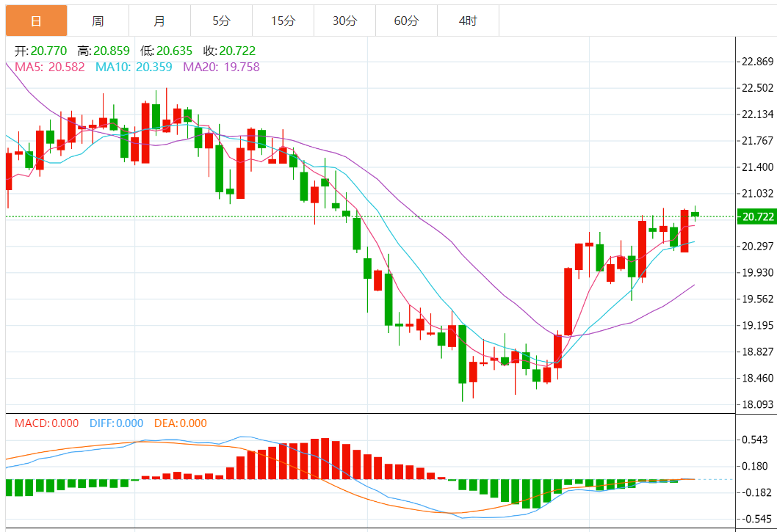Open the 15分 interval tab
Image resolution: width=777 pixels, height=532 pixels.
pos(283,21)
